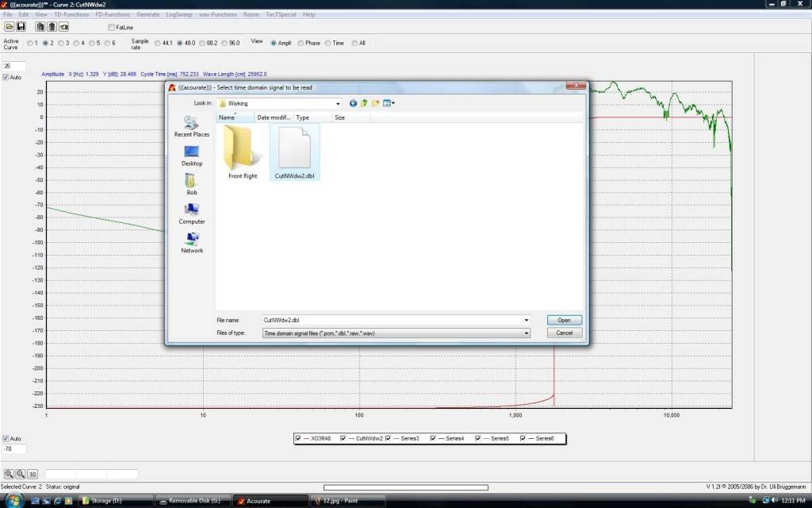The width and height of the screenshot is (812, 508).
Task: Open the Bob user folder in sidebar
Action: coord(192,184)
